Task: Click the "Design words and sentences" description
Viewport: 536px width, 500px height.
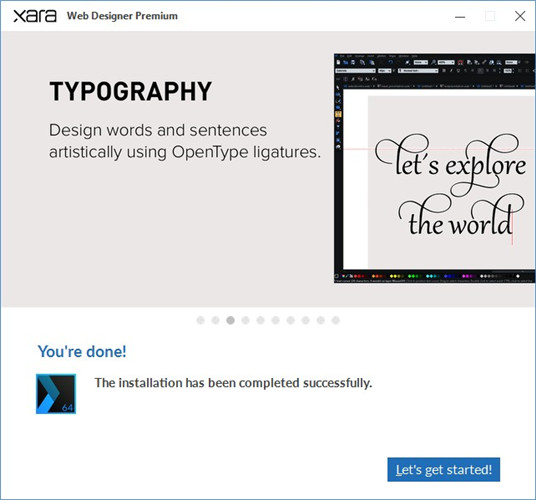Action: pos(185,141)
